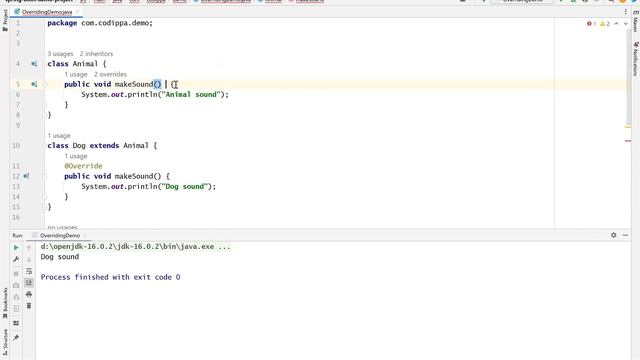
Task: Go to next highlighted error arrow
Action: (625, 24)
